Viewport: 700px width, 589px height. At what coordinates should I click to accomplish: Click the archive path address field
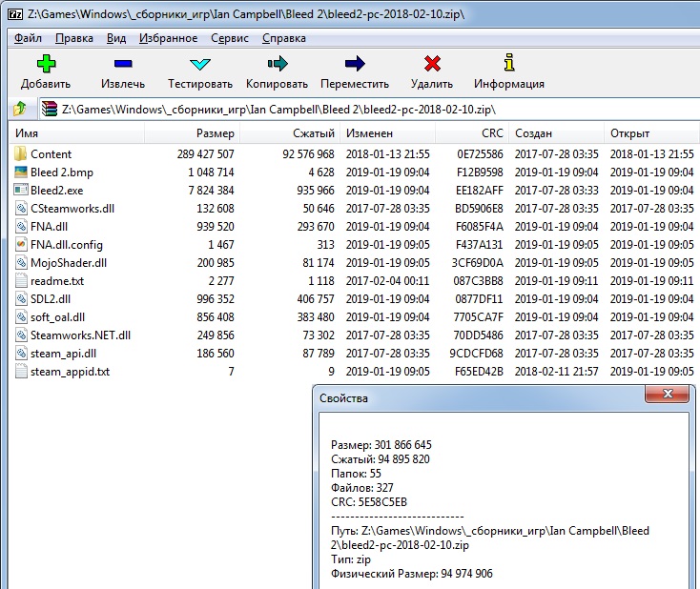click(370, 109)
